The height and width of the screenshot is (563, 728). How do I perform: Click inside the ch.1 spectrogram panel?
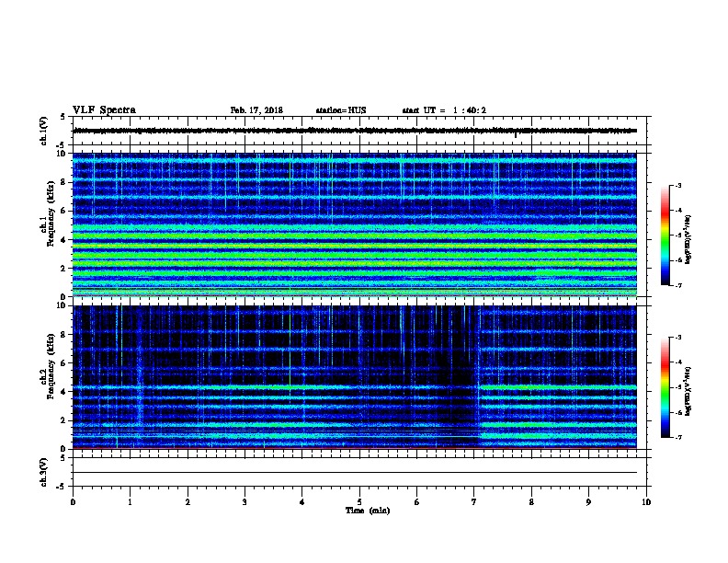(354, 224)
